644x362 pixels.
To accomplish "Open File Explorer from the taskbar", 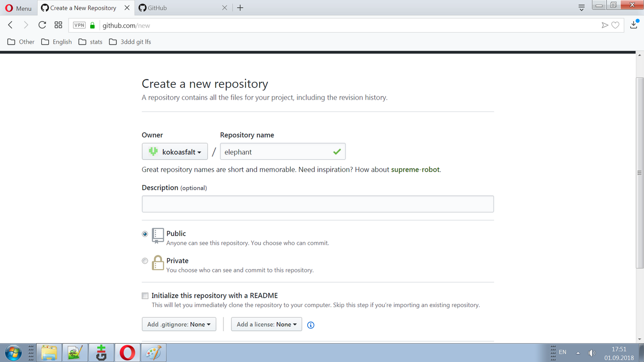I will pos(49,353).
